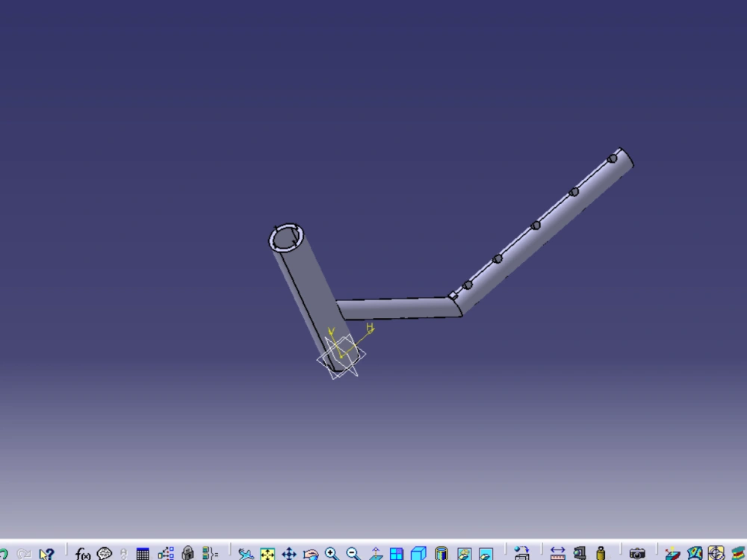Activate Fly Mode airplane icon
Viewport: 747px width, 560px height.
[246, 554]
